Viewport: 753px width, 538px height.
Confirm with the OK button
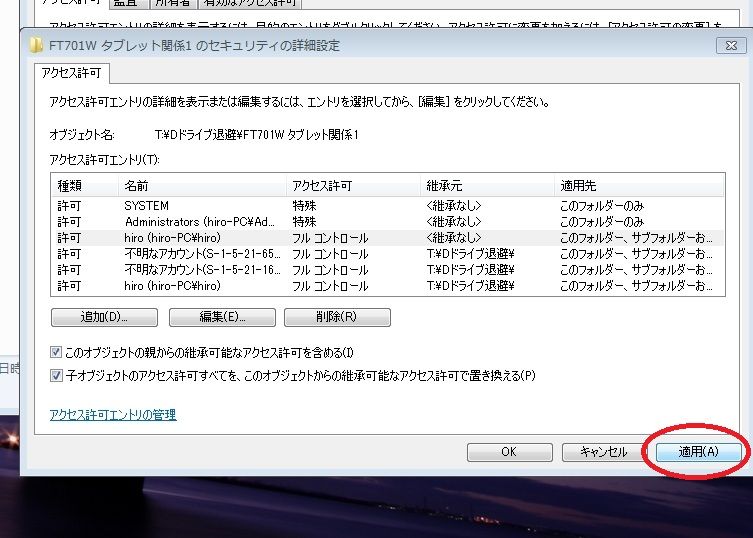click(510, 452)
